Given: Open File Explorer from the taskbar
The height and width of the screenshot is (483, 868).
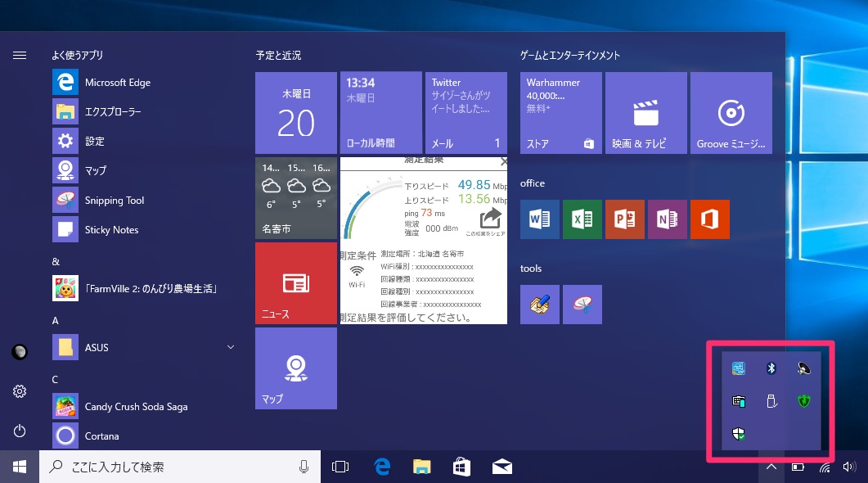Looking at the screenshot, I should coord(422,467).
